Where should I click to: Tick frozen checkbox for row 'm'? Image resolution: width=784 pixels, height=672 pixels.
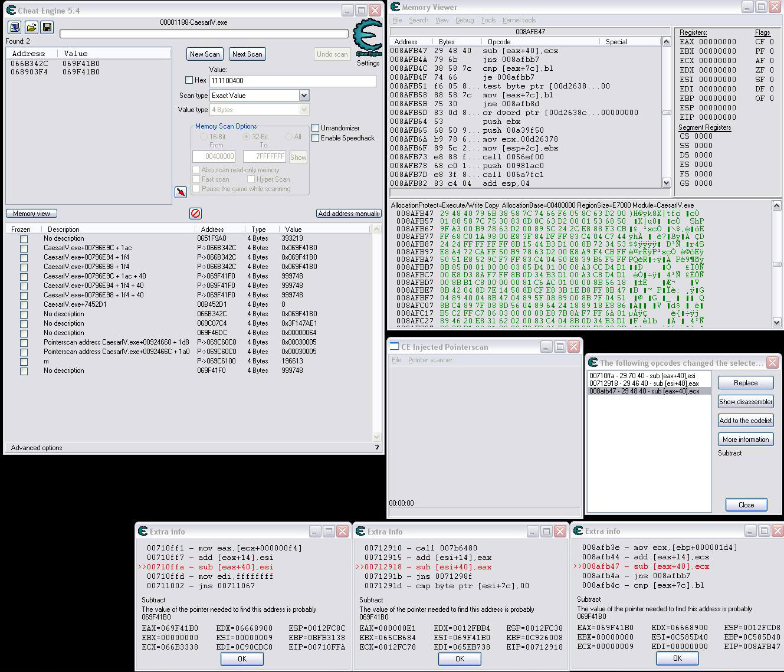click(24, 362)
